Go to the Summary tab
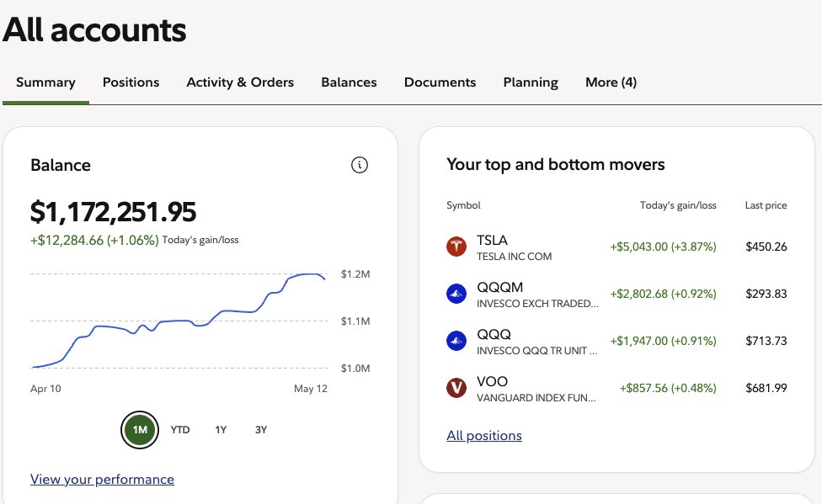Screen dimensions: 822x504 (x=45, y=82)
